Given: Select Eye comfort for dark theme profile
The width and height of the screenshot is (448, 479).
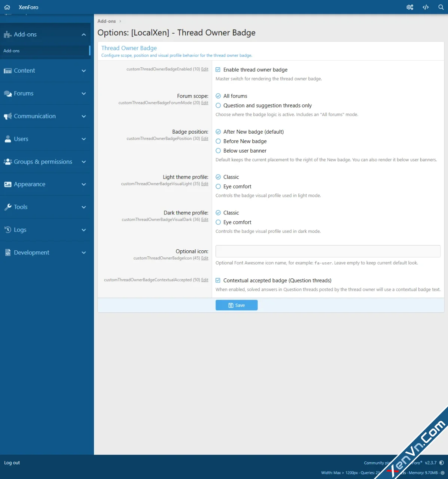Looking at the screenshot, I should [218, 222].
